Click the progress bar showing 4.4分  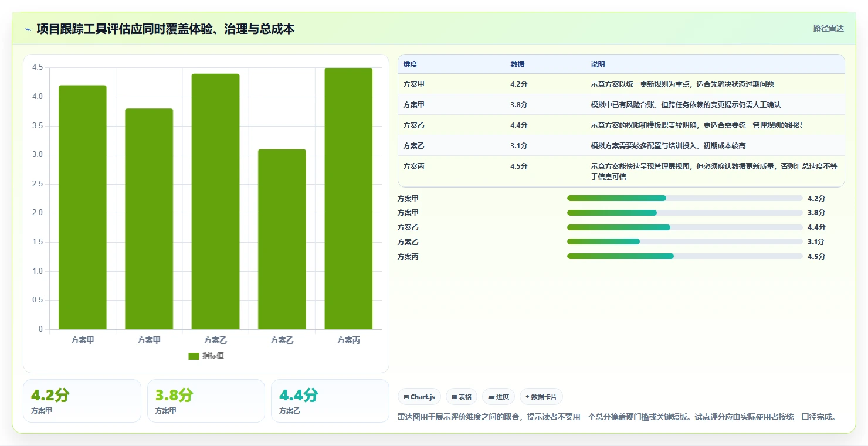click(684, 227)
